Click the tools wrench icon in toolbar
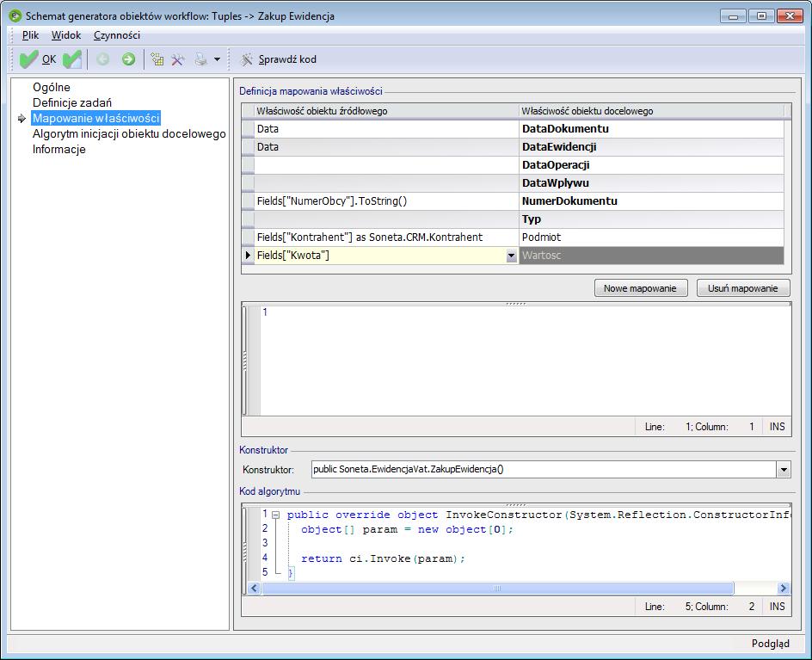The width and height of the screenshot is (812, 660). click(x=177, y=59)
